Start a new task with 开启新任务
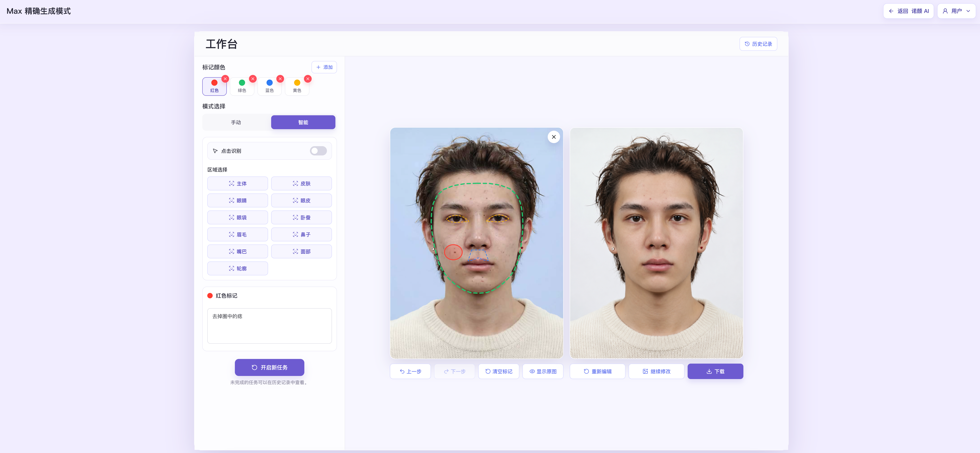 269,367
